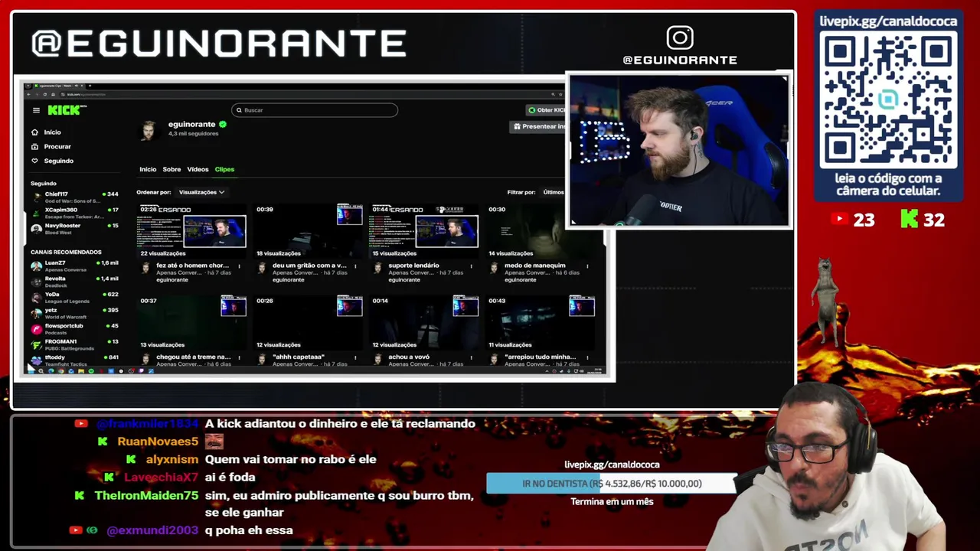Play the 00:39 clip with 18 visualizações
Image resolution: width=980 pixels, height=551 pixels.
(309, 230)
